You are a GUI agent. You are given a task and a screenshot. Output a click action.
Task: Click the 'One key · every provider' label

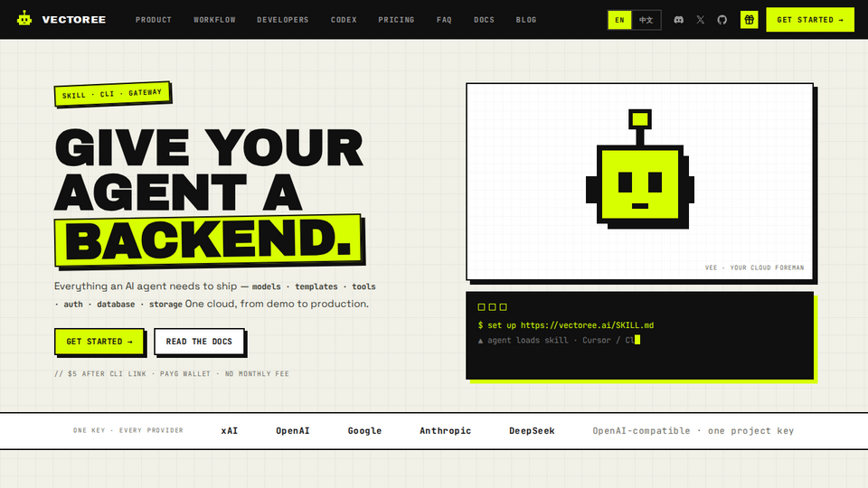click(127, 430)
